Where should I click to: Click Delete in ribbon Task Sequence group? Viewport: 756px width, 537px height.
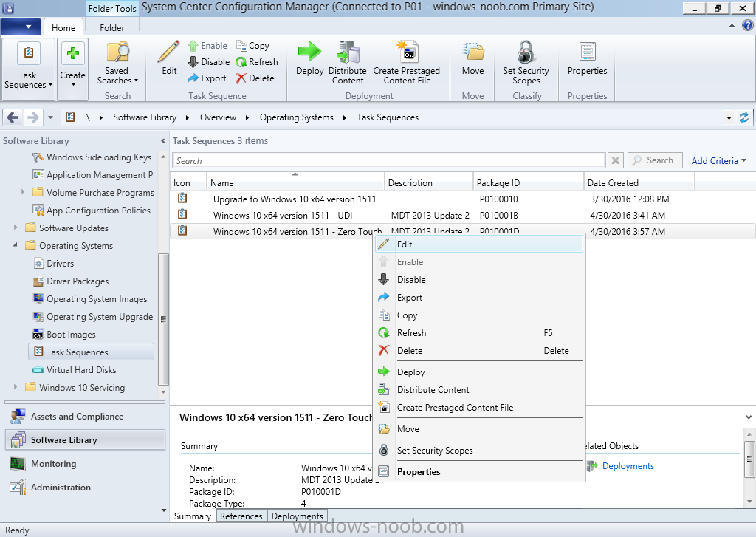(255, 78)
